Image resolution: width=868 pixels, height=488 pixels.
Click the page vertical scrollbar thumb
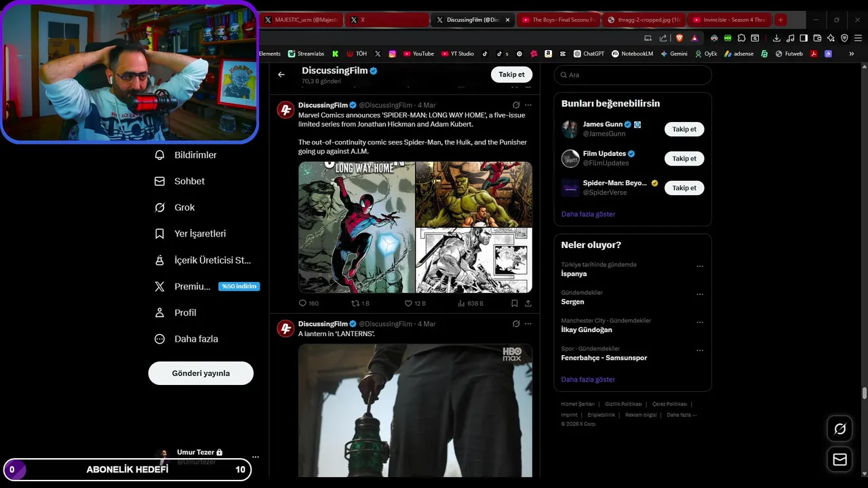click(864, 393)
